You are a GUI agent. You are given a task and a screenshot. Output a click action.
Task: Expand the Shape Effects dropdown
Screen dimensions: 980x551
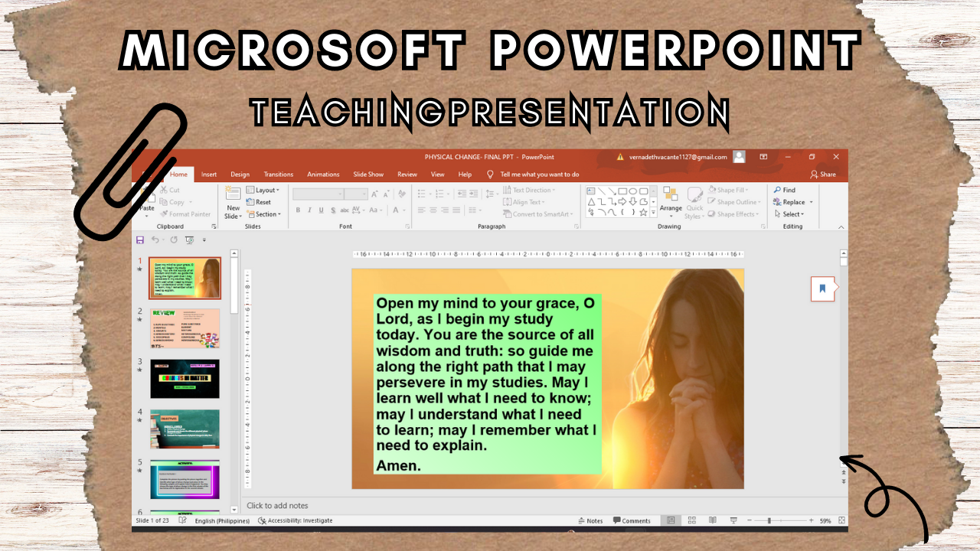click(x=733, y=214)
